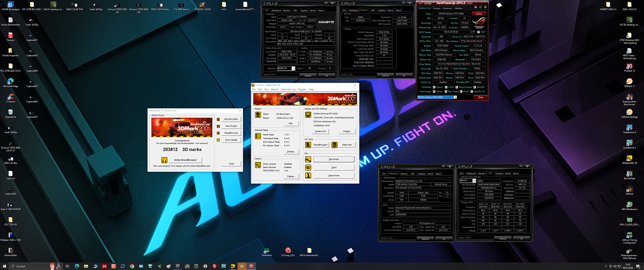Click the 3DMark2001 banner in score dialog

(x=182, y=127)
